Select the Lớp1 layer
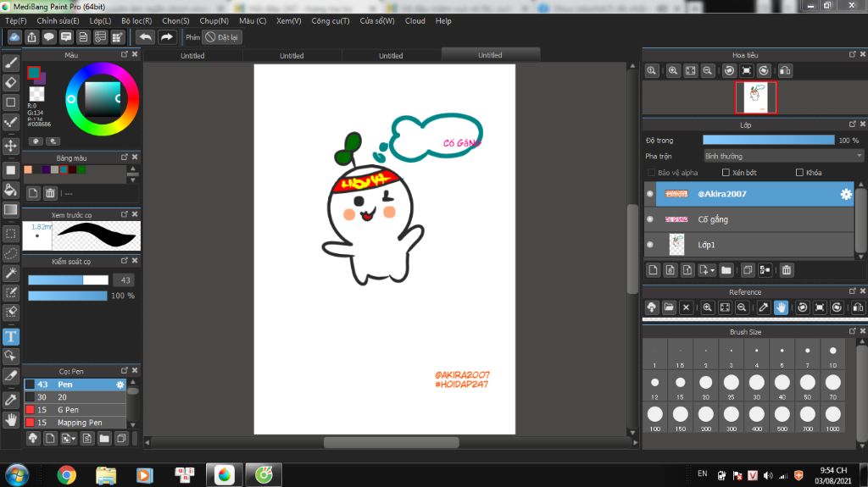This screenshot has width=868, height=487. [x=755, y=245]
